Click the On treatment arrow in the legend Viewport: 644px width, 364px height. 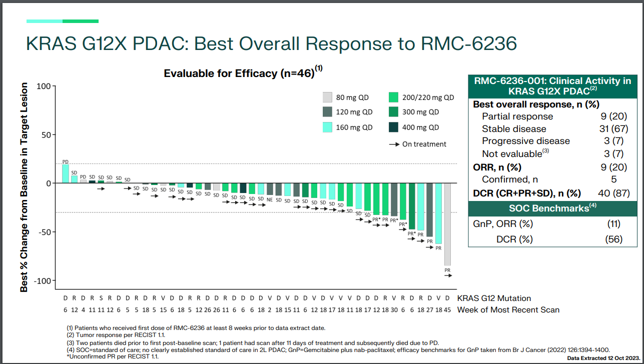click(395, 144)
